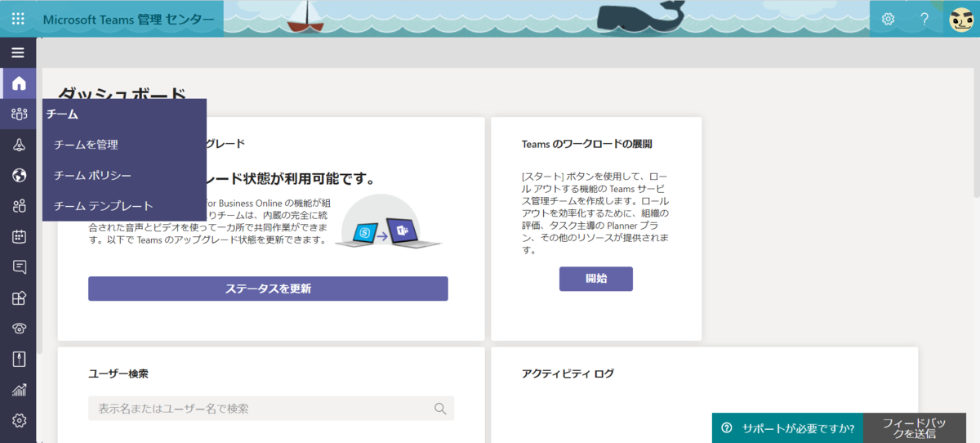Click the Teams のワークロードの展開 heading
This screenshot has width=980, height=443.
coord(586,144)
